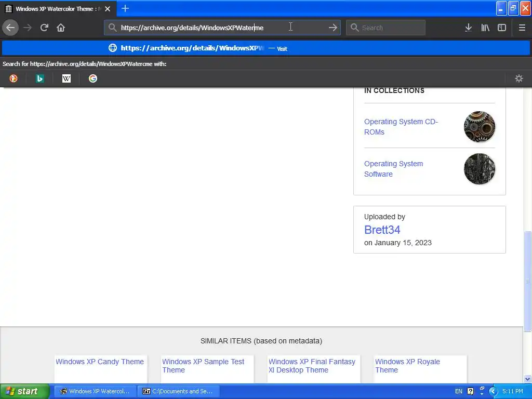Go back to the previous page
The height and width of the screenshot is (399, 532).
click(10, 28)
